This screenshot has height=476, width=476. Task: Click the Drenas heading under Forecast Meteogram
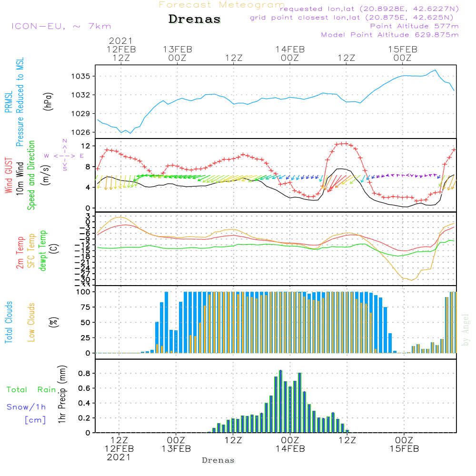click(195, 19)
